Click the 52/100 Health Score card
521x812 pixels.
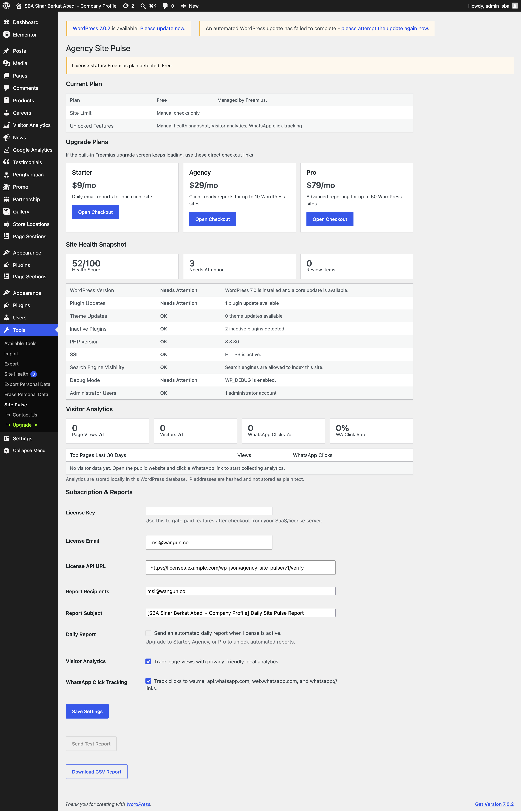click(122, 267)
